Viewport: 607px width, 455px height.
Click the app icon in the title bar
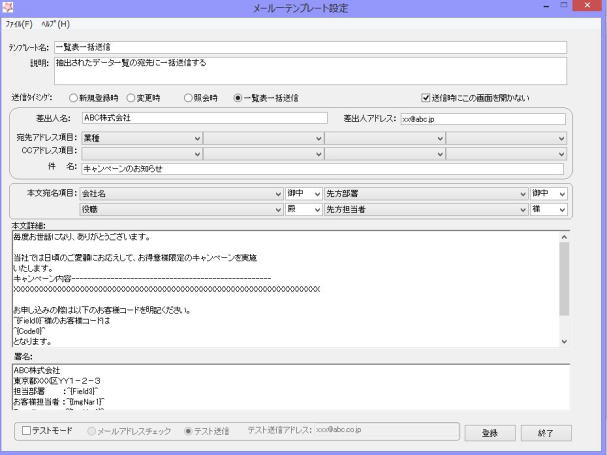[x=9, y=9]
